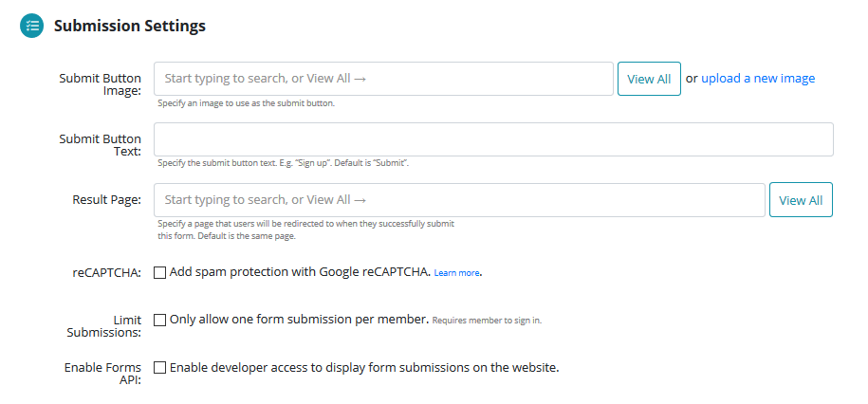Viewport: 868px width, 404px height.
Task: Focus the Submit Button Text input field
Action: click(x=493, y=139)
